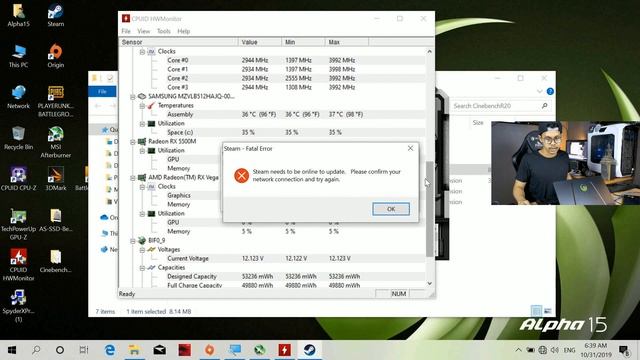The image size is (640, 360).
Task: Click the ENG language indicator
Action: coord(569,350)
